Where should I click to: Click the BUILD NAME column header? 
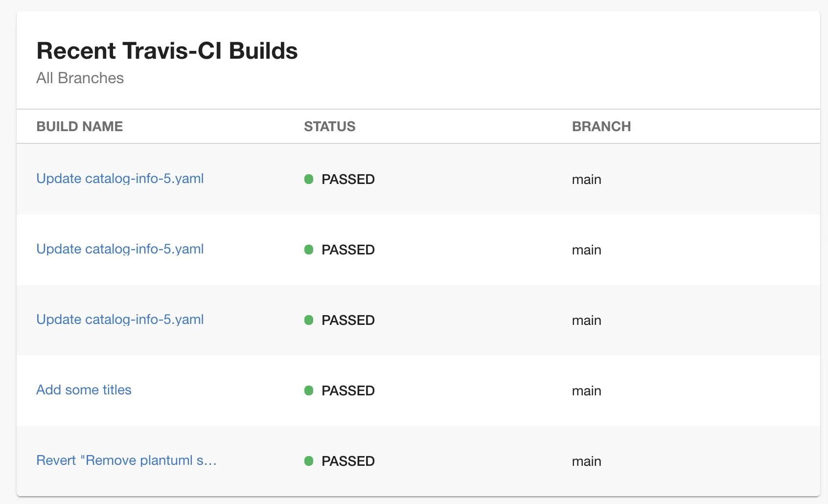coord(79,126)
